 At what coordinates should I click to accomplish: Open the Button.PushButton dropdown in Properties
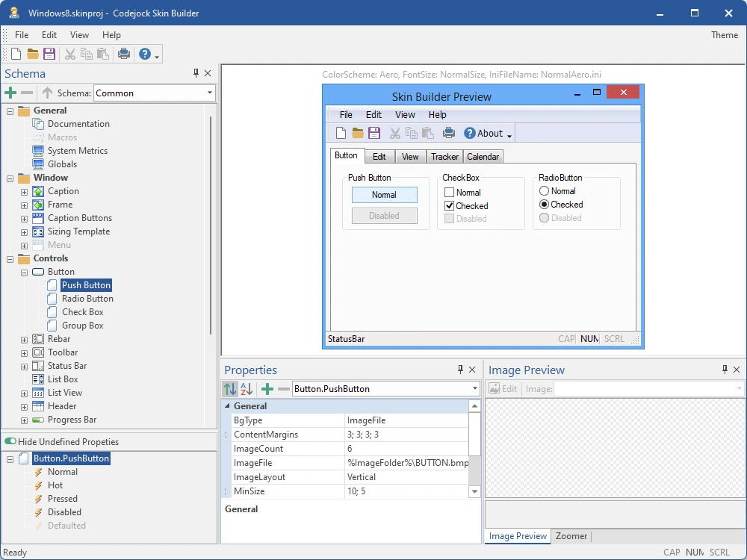click(474, 388)
